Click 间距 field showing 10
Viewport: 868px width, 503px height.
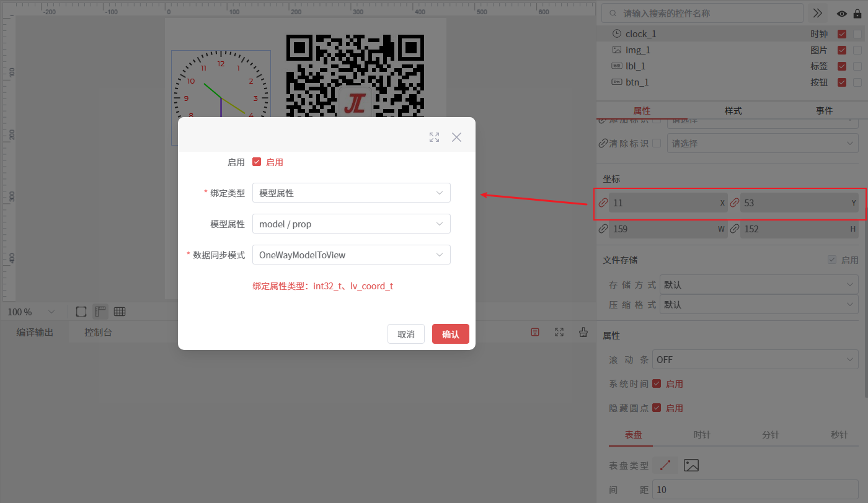pyautogui.click(x=755, y=489)
